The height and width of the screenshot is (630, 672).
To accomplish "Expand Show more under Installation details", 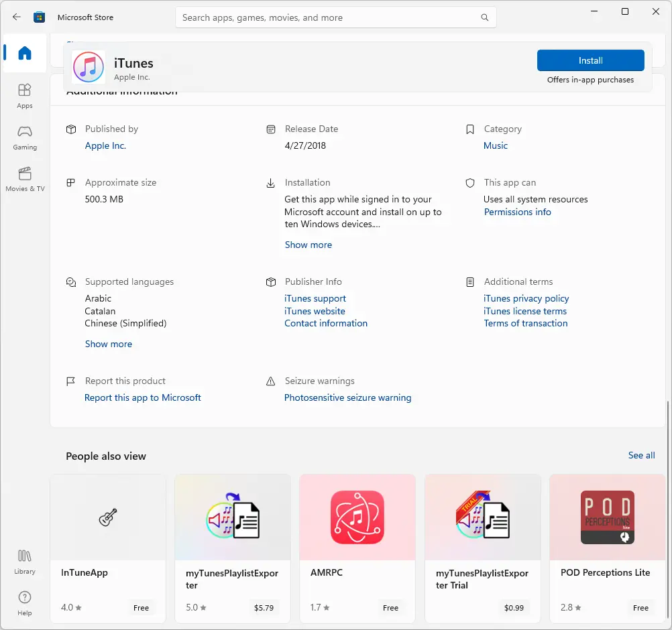I will tap(308, 245).
